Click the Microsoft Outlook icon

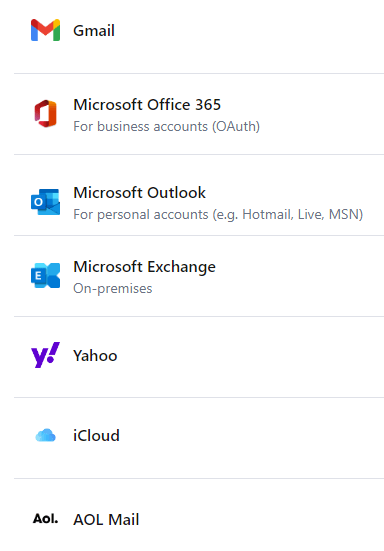[45, 202]
